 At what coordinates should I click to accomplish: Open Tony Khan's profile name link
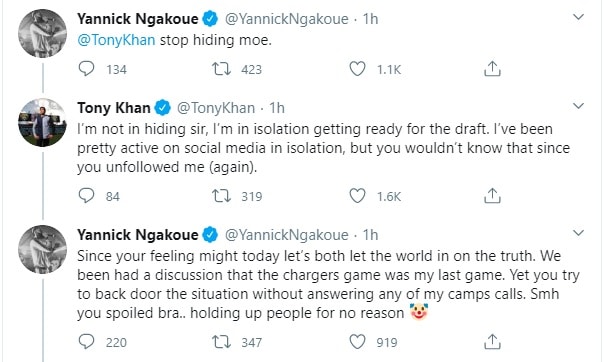113,108
